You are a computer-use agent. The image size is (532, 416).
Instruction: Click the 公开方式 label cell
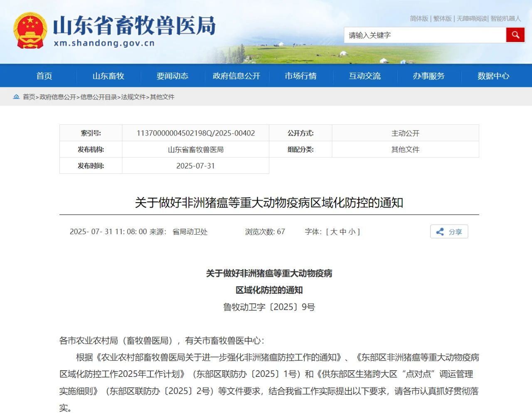(300, 133)
